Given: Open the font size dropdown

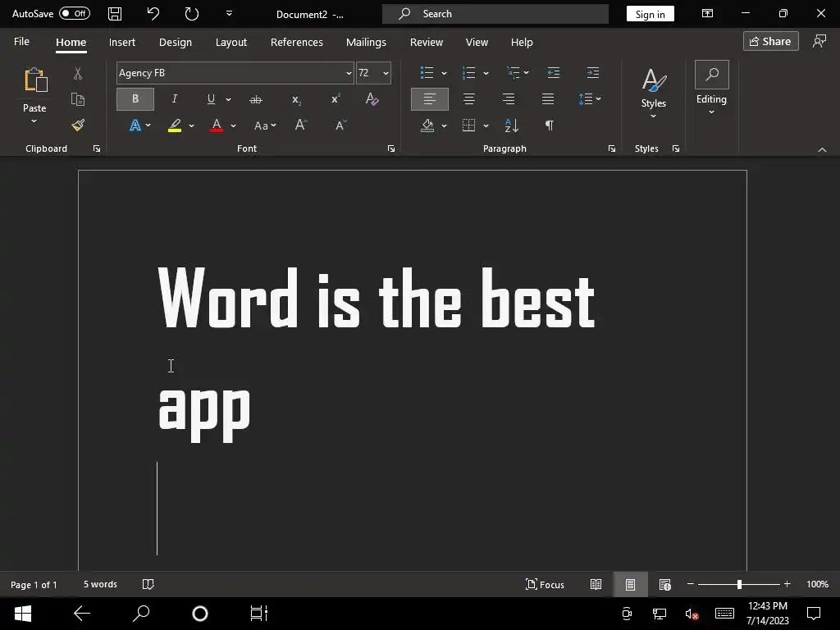Looking at the screenshot, I should [386, 73].
